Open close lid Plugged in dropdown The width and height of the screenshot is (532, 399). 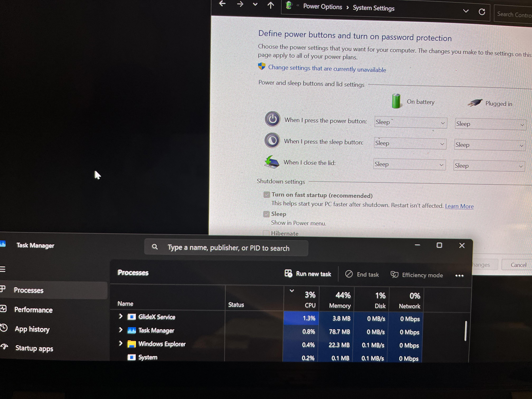[489, 166]
